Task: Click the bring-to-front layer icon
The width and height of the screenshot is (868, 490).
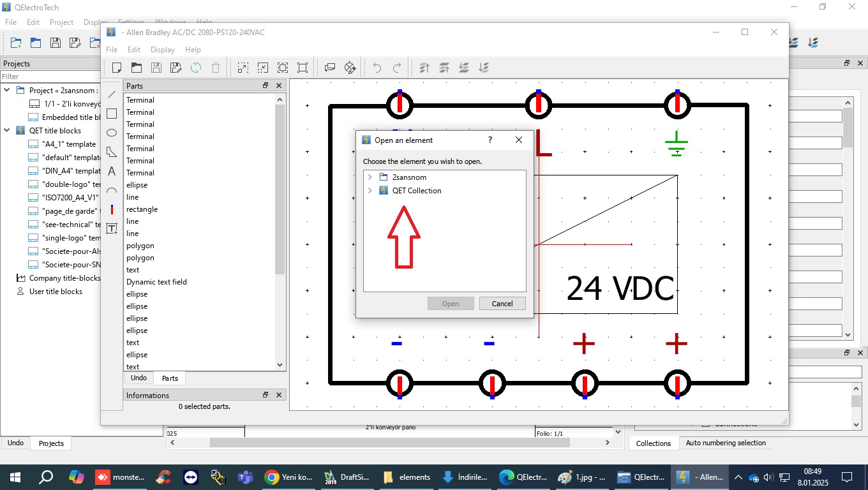Action: [424, 68]
